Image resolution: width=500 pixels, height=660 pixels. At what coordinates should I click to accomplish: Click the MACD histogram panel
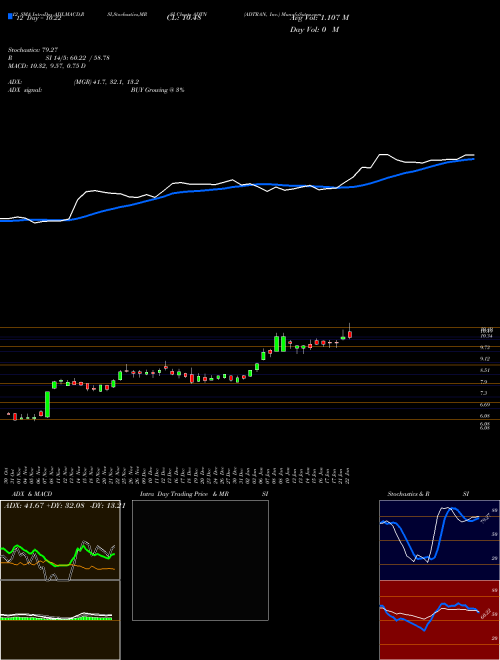[x=60, y=620]
